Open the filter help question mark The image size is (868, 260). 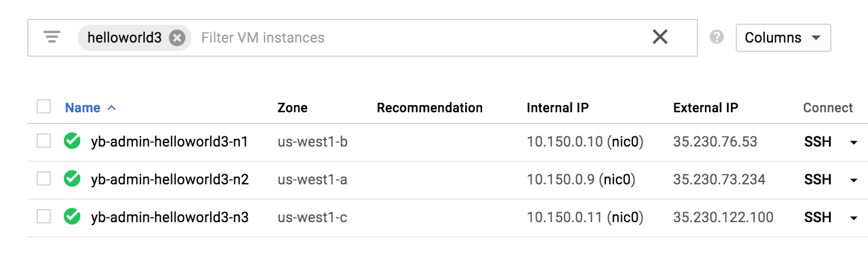(717, 37)
